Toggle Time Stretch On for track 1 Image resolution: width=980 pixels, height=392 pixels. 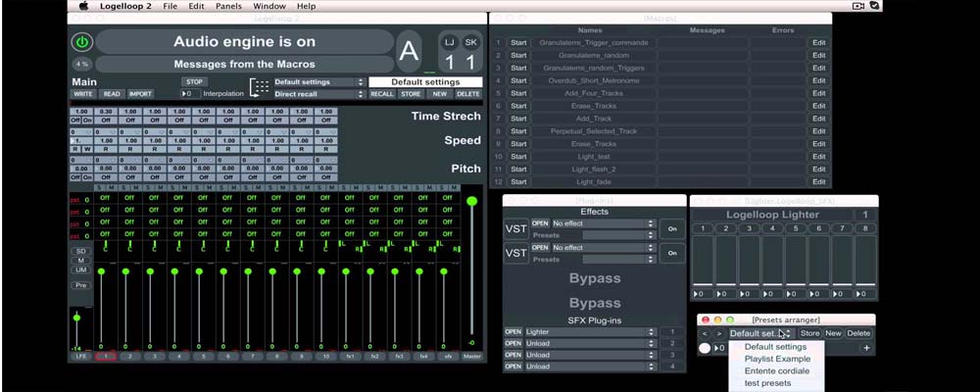87,120
